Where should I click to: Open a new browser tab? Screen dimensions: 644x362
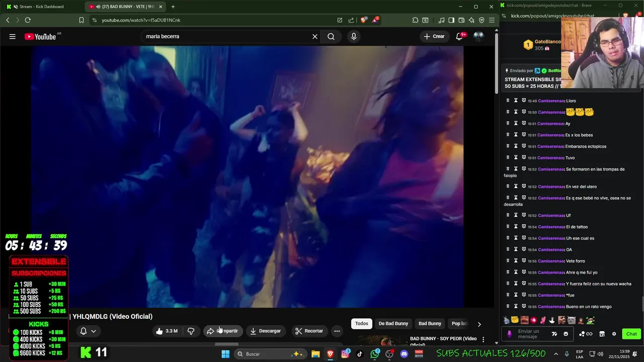click(x=173, y=7)
